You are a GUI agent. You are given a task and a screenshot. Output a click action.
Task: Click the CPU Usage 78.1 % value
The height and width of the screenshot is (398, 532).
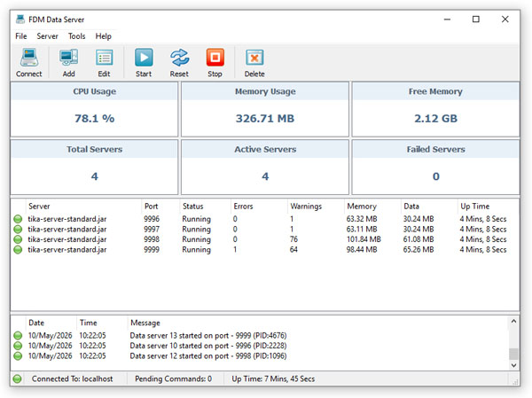(94, 119)
